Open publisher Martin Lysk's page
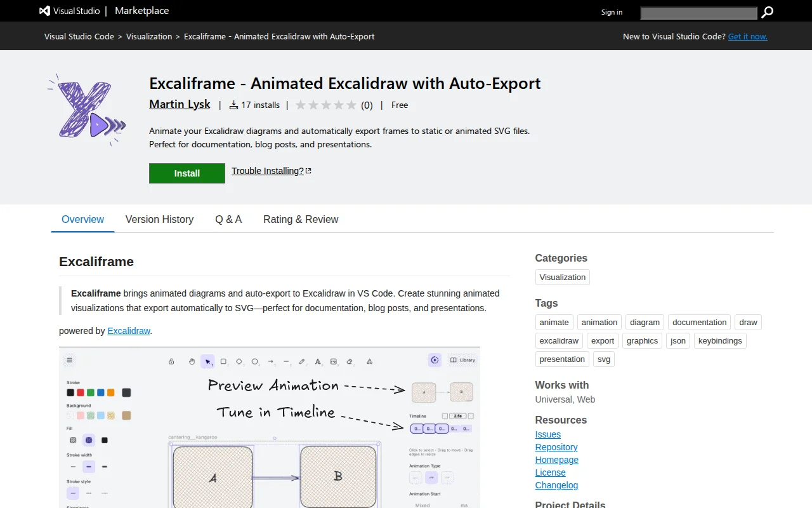The image size is (812, 508). click(180, 104)
